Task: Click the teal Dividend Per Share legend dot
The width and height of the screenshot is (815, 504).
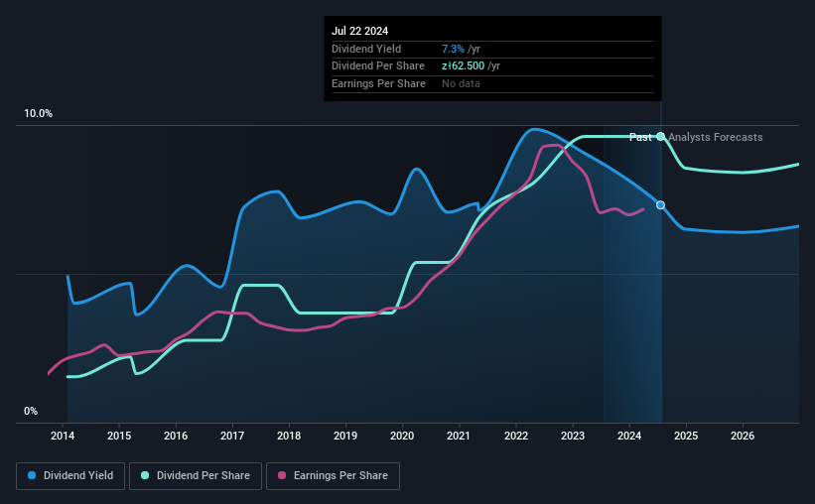Action: point(145,475)
